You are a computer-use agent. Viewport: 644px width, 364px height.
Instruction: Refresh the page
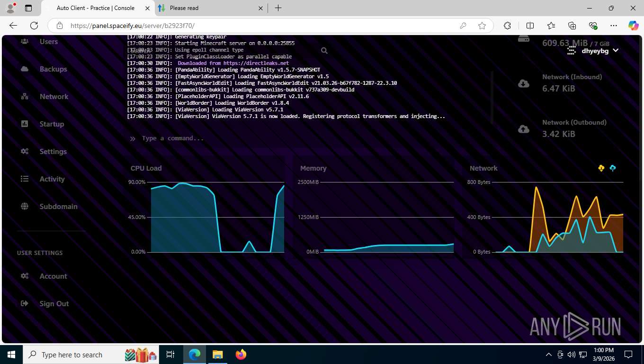34,26
